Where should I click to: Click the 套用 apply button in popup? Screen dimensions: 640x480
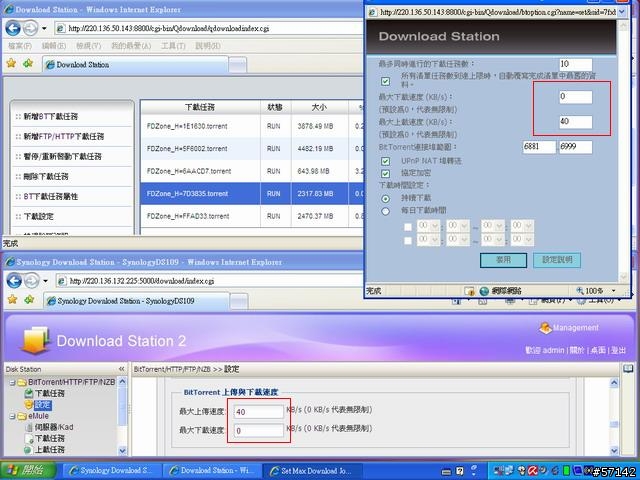pyautogui.click(x=503, y=260)
